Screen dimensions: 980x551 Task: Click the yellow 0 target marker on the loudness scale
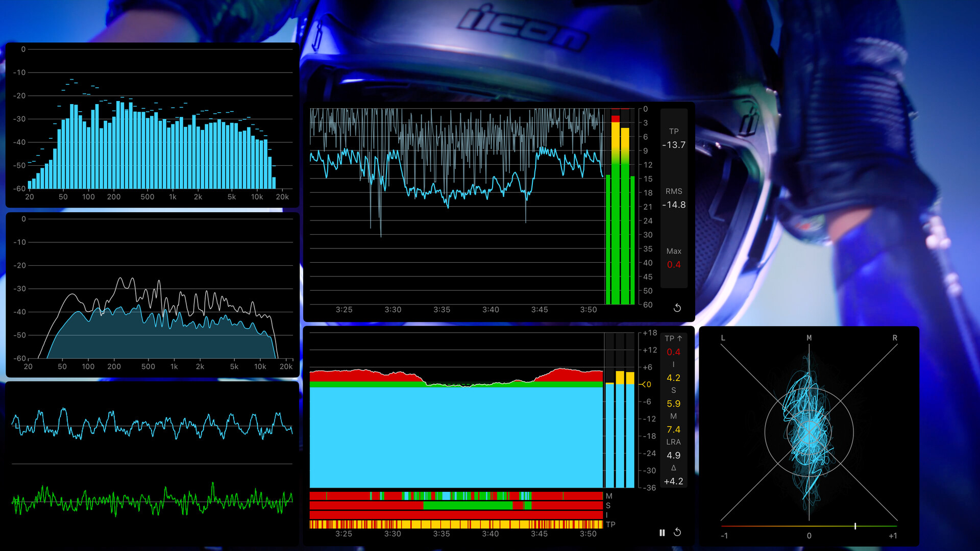tap(646, 385)
